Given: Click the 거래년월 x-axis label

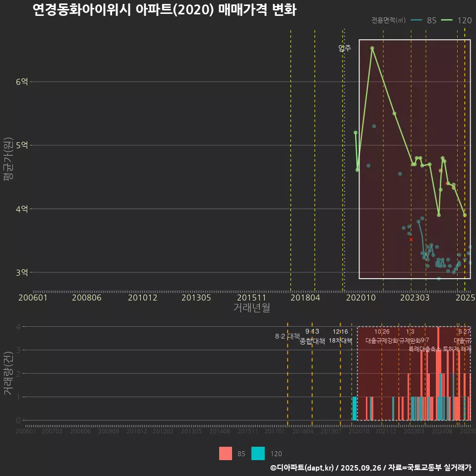Looking at the screenshot, I should pos(251,307).
